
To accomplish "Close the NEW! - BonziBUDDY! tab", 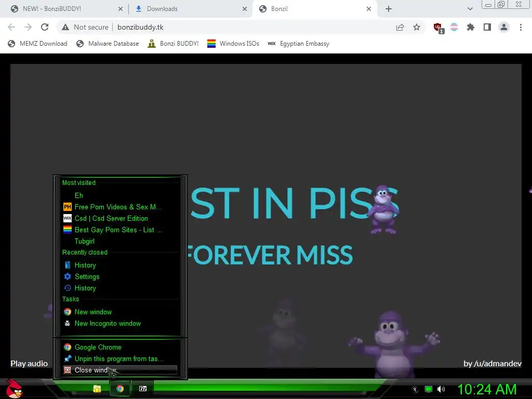I will click(121, 9).
